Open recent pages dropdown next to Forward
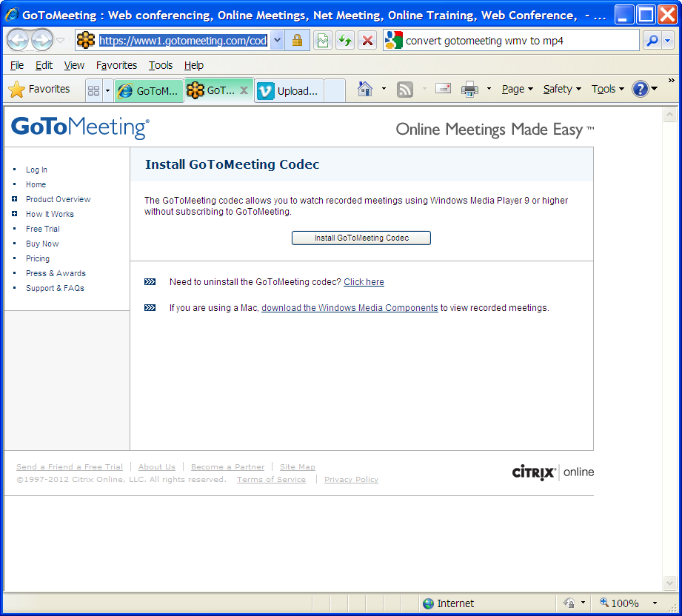 61,41
